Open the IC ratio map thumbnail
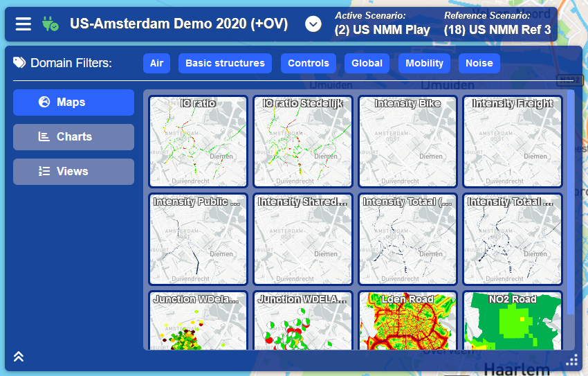 (198, 141)
